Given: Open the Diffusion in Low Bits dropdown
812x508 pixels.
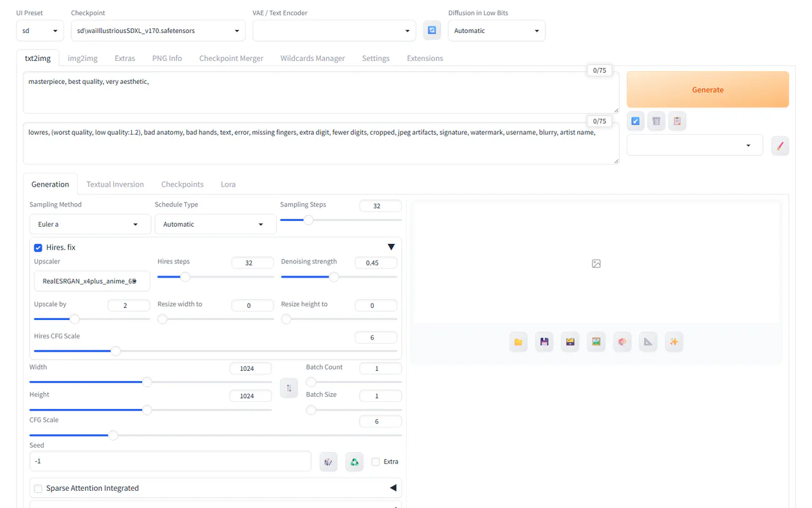Looking at the screenshot, I should pos(497,30).
